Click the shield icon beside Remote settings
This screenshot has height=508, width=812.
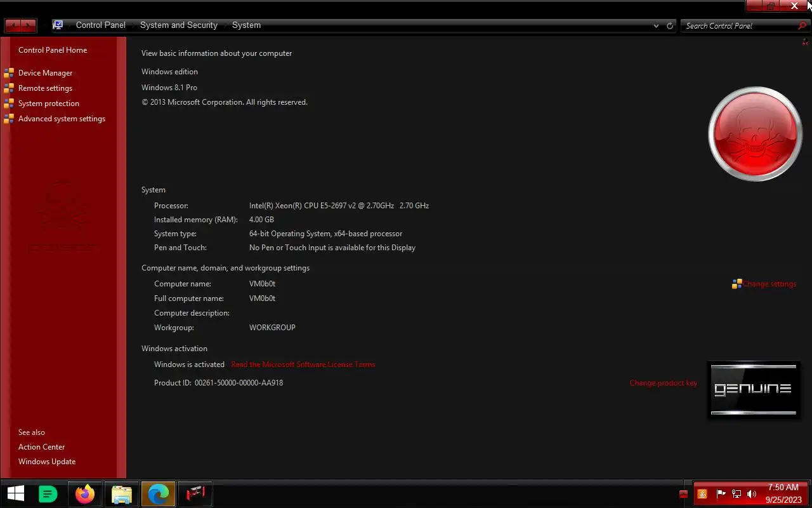[8, 88]
